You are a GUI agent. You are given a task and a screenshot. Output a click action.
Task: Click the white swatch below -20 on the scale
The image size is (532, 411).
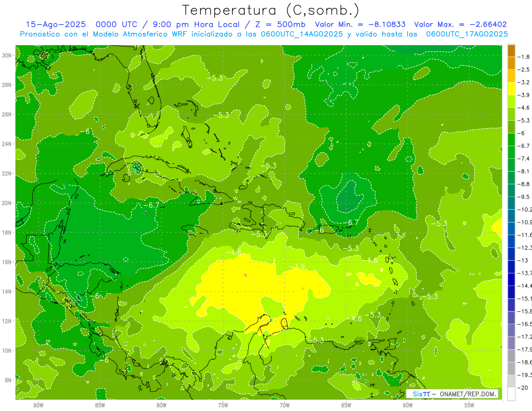click(511, 394)
